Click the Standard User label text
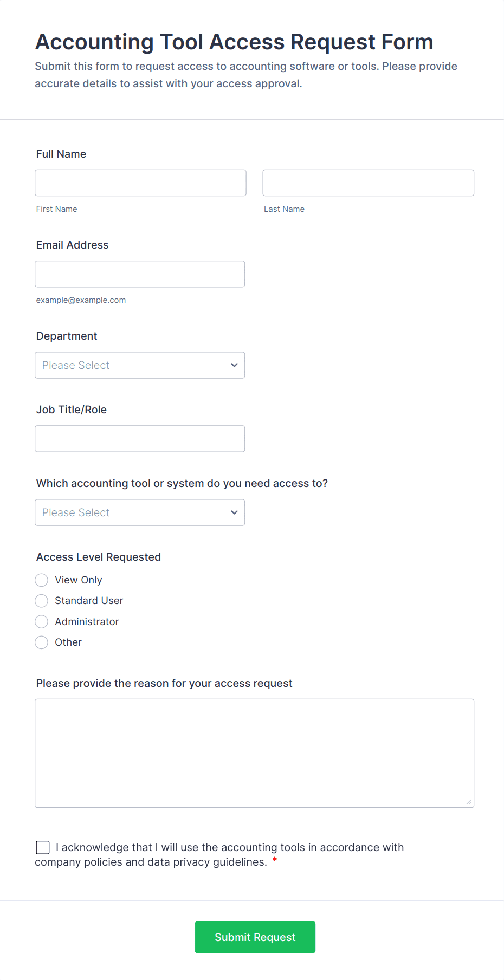The width and height of the screenshot is (504, 980). [x=89, y=601]
